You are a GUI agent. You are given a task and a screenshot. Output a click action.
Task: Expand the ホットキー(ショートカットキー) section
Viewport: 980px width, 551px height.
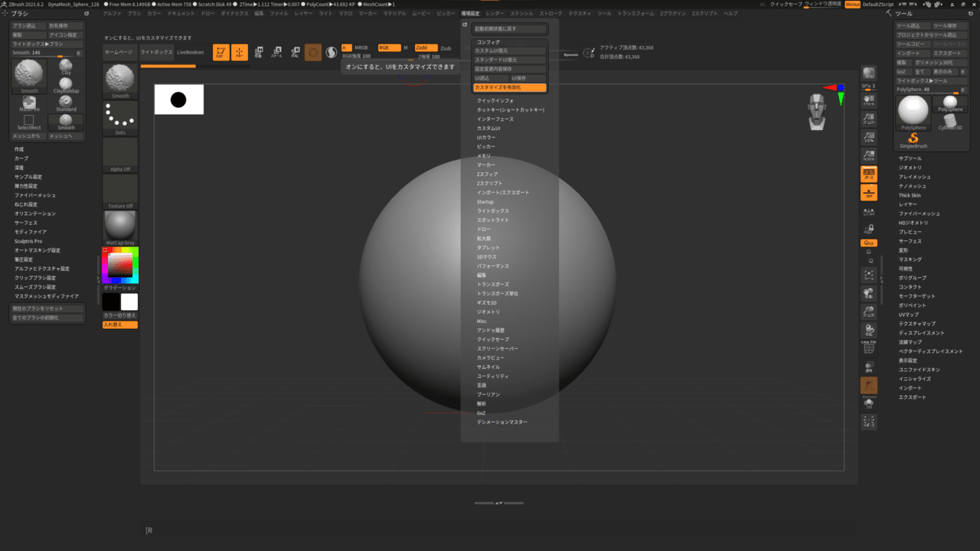(x=511, y=109)
